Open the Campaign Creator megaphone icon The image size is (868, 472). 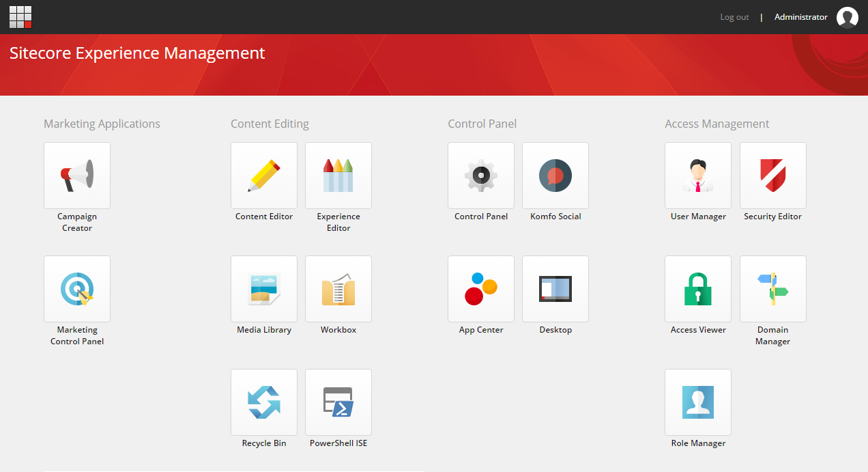[x=77, y=176]
